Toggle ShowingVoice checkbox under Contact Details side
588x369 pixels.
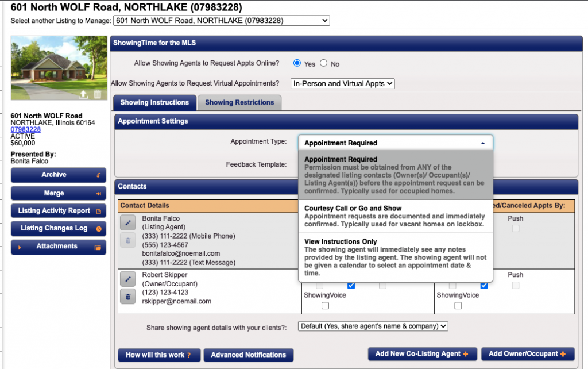325,306
